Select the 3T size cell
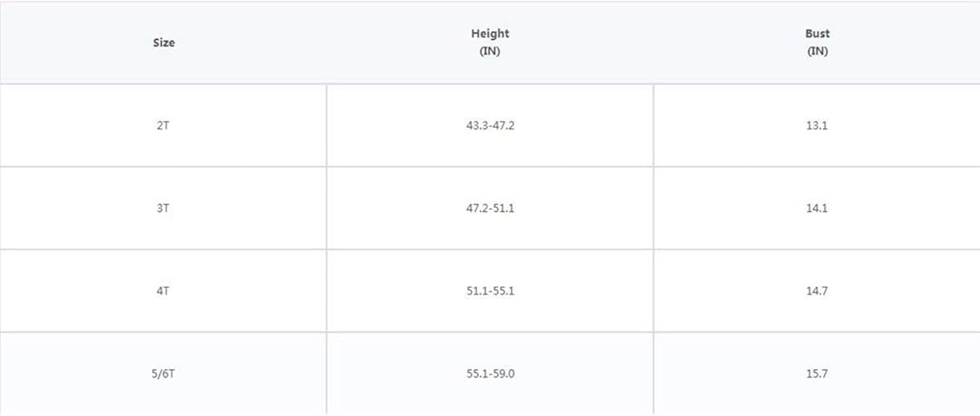The image size is (980, 416). [163, 209]
